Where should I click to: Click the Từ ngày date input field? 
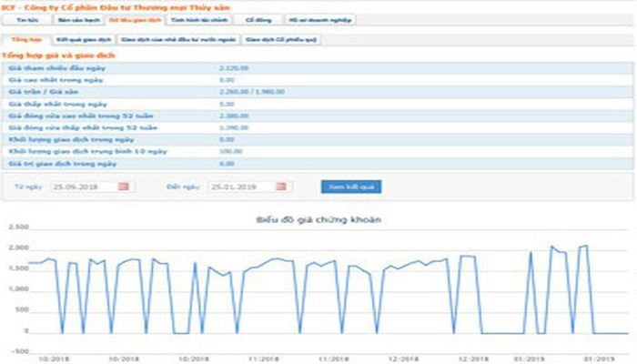82,187
